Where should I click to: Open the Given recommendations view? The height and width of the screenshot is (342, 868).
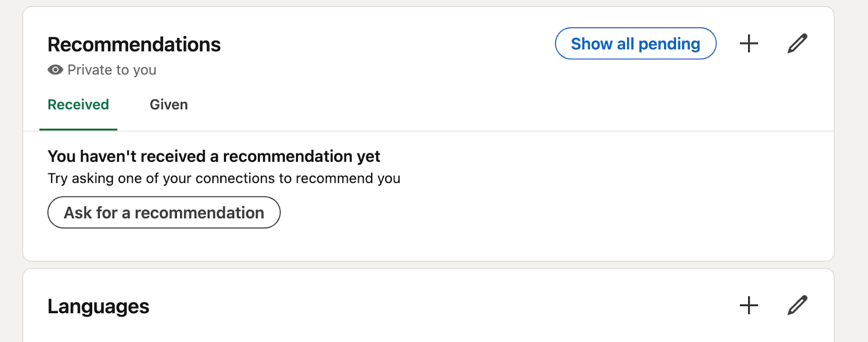tap(168, 104)
